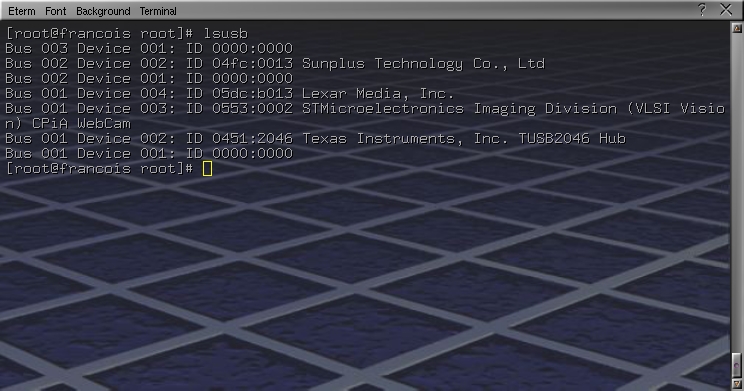Click the Sunplus Technology Co., Ltd entry
Image resolution: width=744 pixels, height=391 pixels.
423,64
